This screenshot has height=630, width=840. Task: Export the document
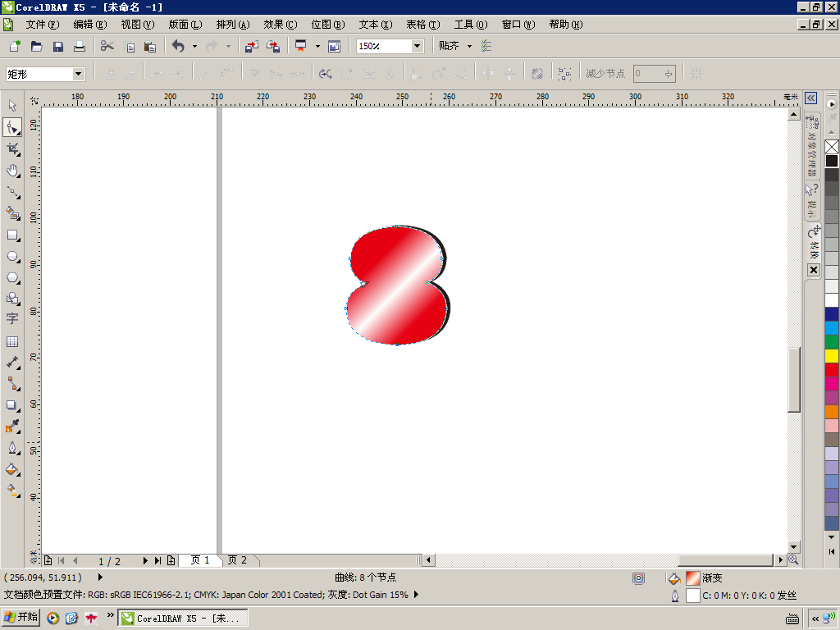pyautogui.click(x=273, y=46)
